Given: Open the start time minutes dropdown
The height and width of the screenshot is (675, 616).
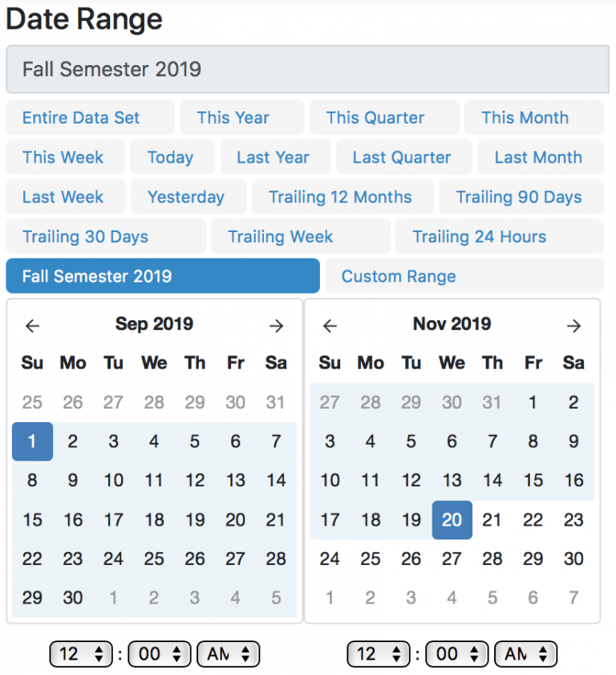Looking at the screenshot, I should pyautogui.click(x=159, y=654).
